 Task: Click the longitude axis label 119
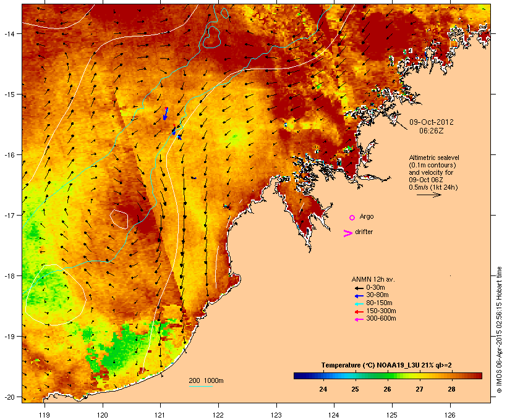(x=45, y=415)
